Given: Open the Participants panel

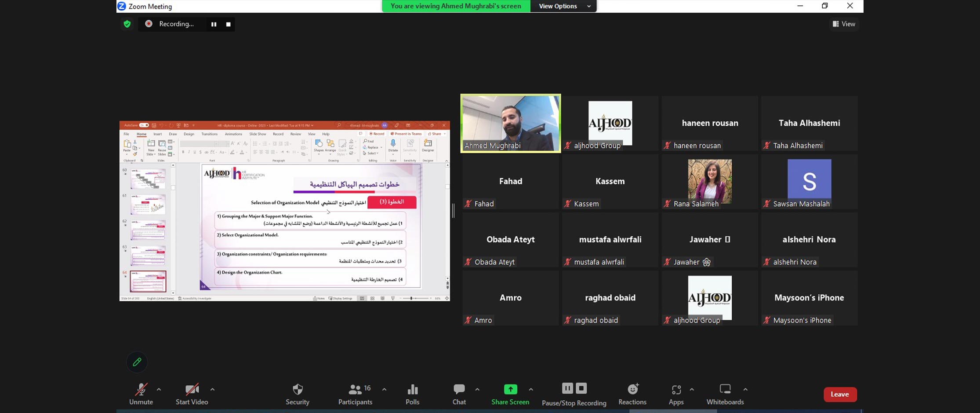Looking at the screenshot, I should [x=355, y=394].
